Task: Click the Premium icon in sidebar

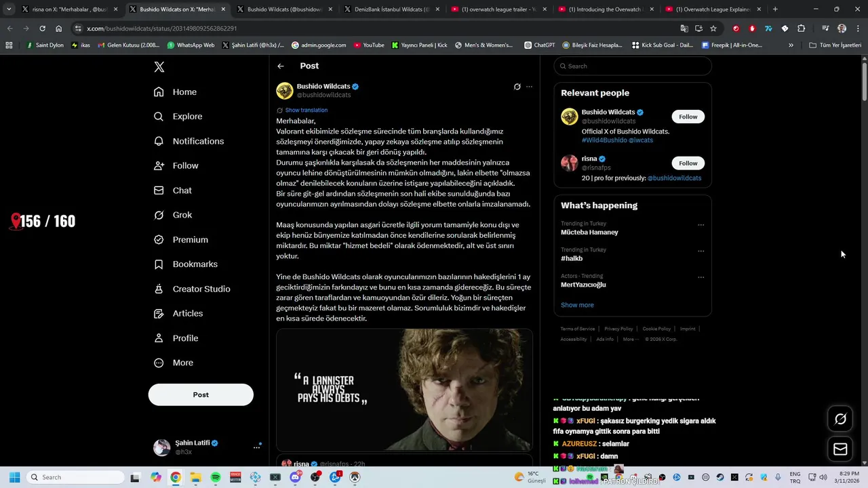Action: pyautogui.click(x=159, y=239)
